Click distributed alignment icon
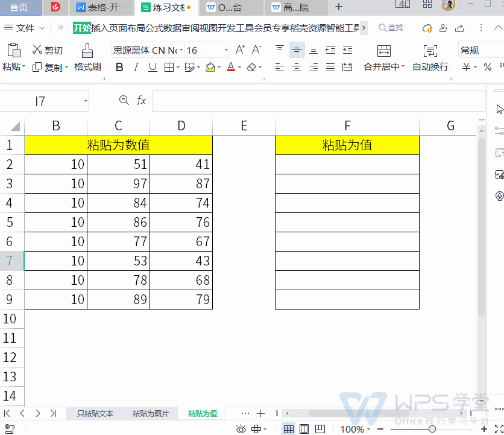This screenshot has width=504, height=435. click(347, 67)
